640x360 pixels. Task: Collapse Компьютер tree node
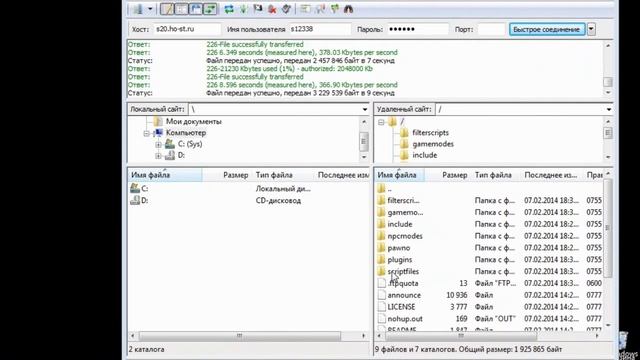pyautogui.click(x=147, y=133)
